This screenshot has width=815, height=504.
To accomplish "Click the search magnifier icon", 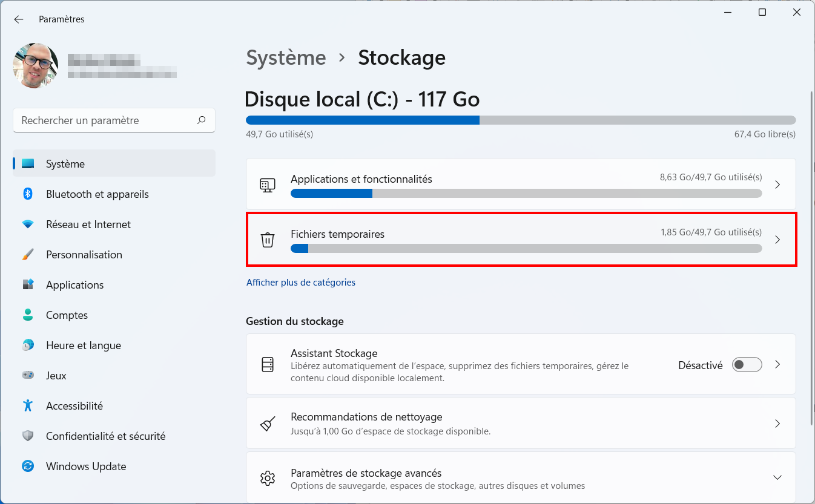I will pos(202,120).
